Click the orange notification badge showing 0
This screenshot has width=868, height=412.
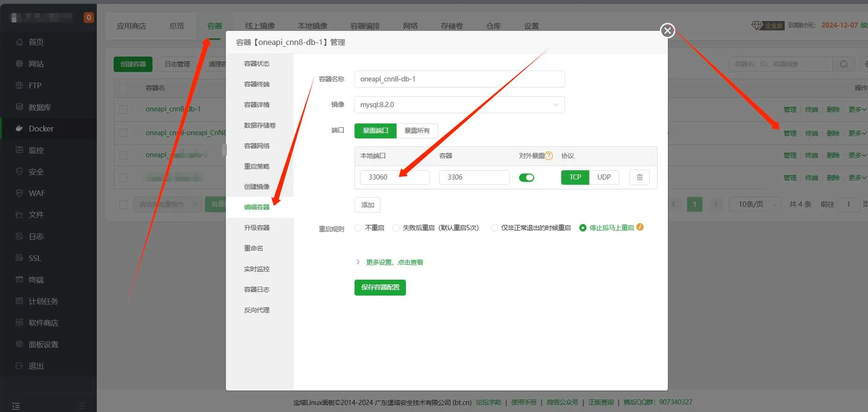tap(88, 18)
